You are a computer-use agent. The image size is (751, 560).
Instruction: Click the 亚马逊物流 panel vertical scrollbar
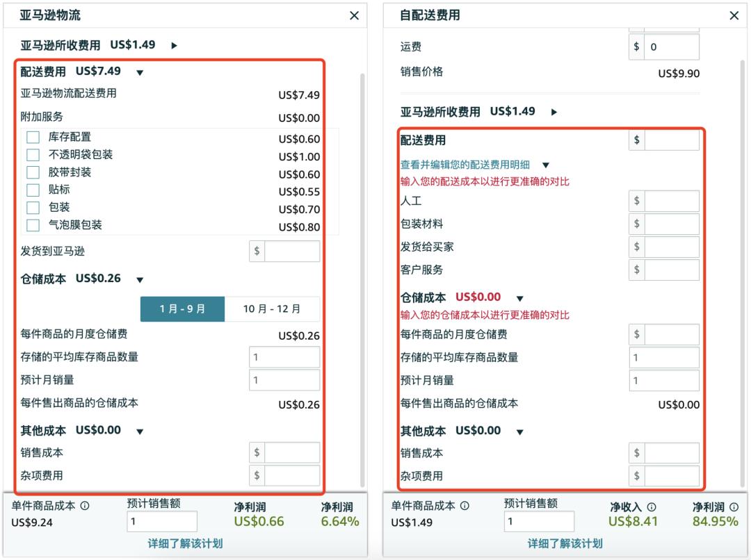click(x=362, y=280)
